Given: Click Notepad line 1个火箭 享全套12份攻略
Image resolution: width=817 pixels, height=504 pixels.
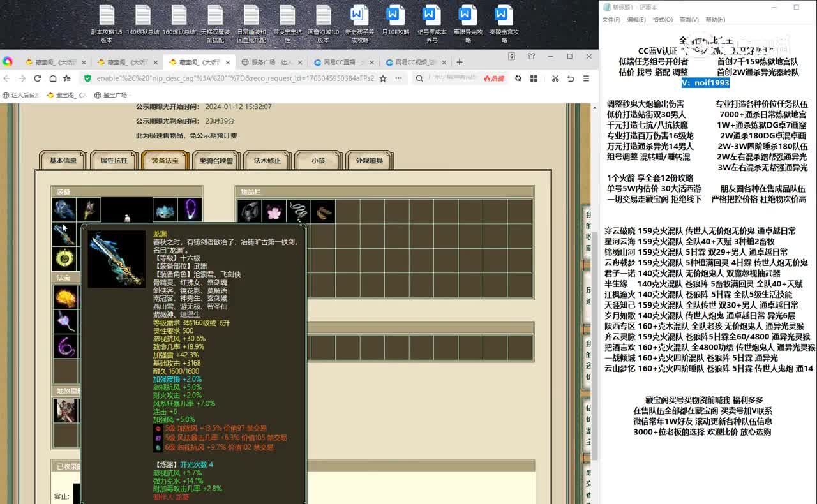Looking at the screenshot, I should point(650,178).
